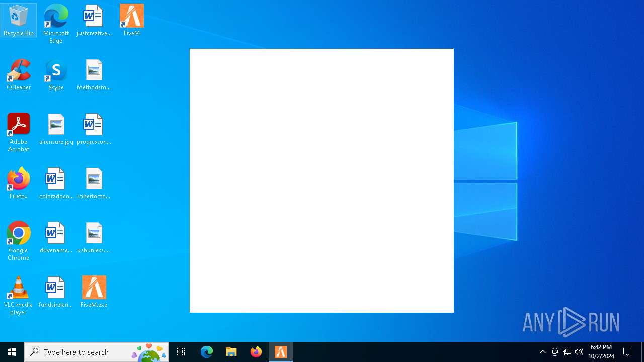
Task: Open the Meet Now tray icon
Action: 555,352
